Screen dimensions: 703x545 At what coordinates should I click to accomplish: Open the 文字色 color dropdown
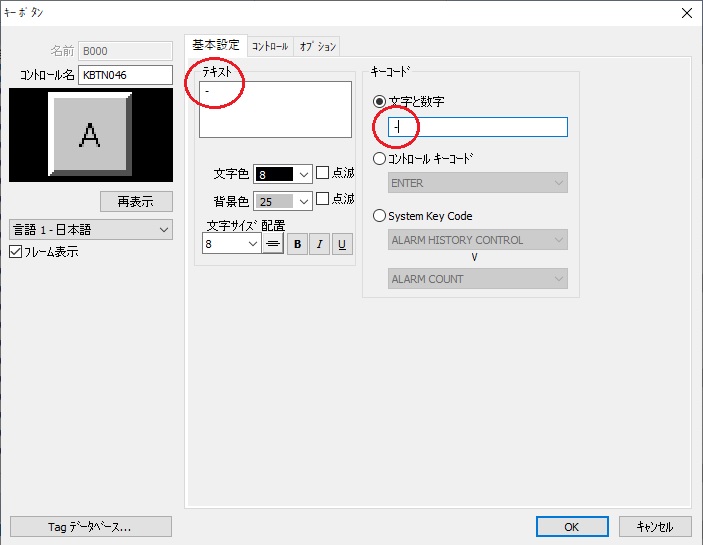304,174
